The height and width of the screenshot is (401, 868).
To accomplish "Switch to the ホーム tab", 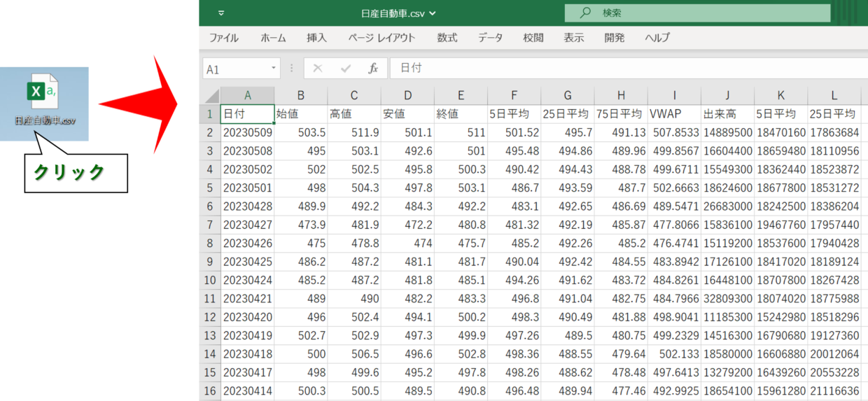I will click(273, 38).
